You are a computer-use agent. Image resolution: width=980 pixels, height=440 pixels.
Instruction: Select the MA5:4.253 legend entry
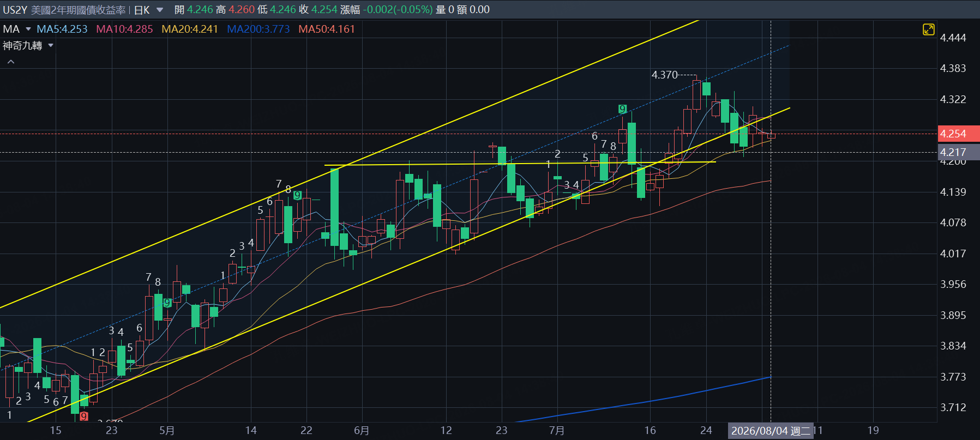pyautogui.click(x=62, y=29)
